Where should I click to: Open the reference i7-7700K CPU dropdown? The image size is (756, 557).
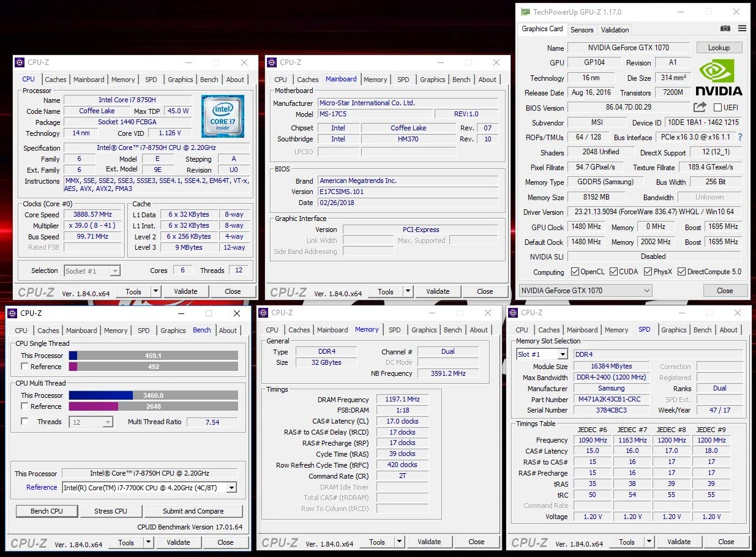point(149,488)
